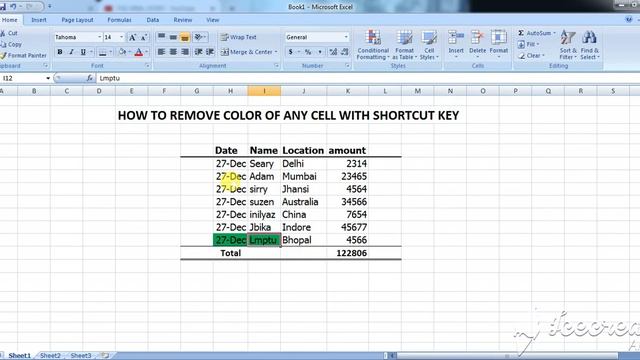Click the Borders icon
The image size is (640, 360).
pyautogui.click(x=102, y=52)
